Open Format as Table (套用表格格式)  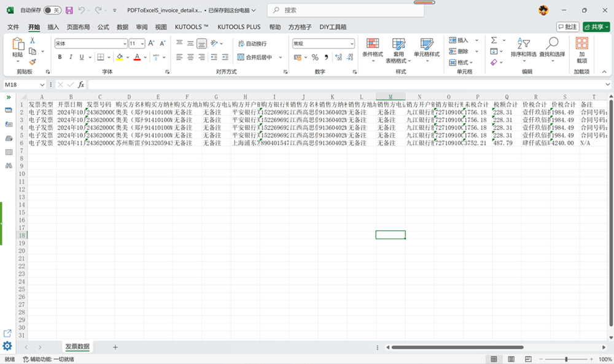(398, 51)
